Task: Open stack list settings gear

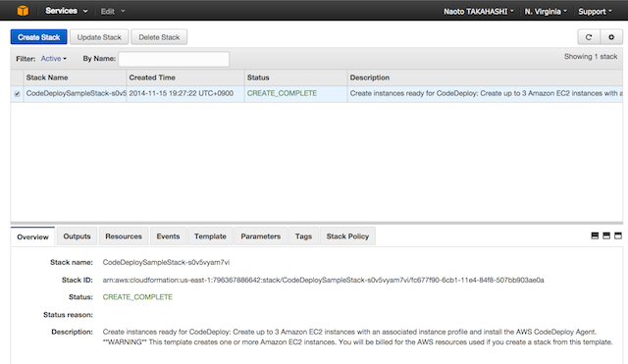Action: [611, 37]
